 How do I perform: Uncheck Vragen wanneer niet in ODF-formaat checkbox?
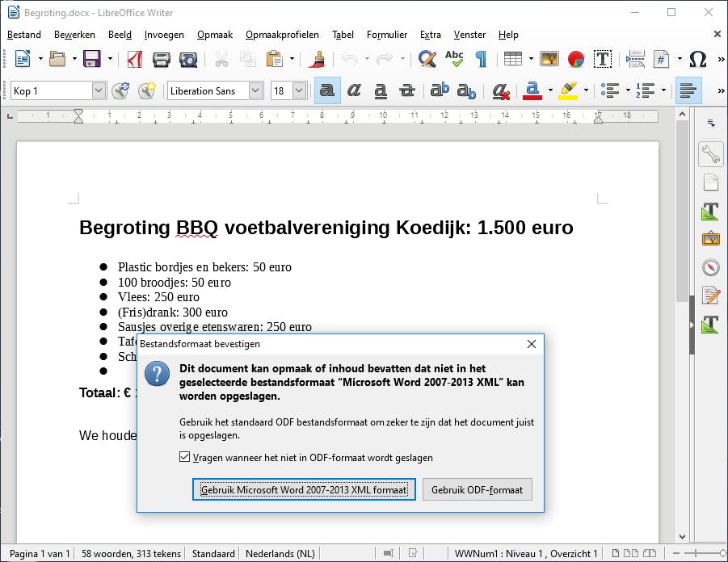click(184, 457)
